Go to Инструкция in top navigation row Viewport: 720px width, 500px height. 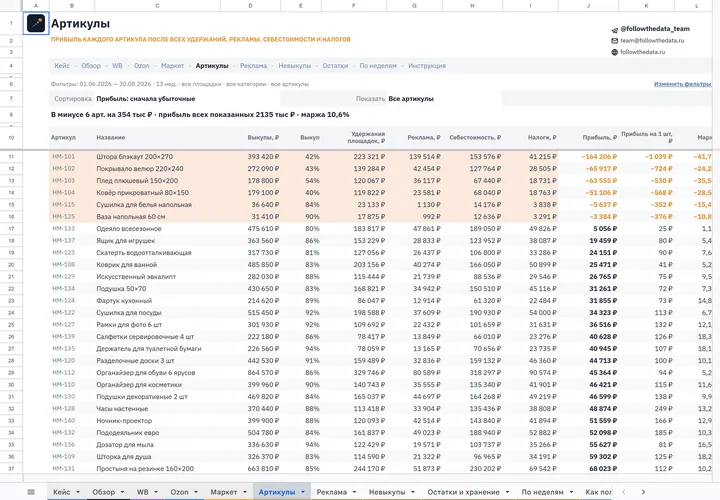tap(427, 66)
